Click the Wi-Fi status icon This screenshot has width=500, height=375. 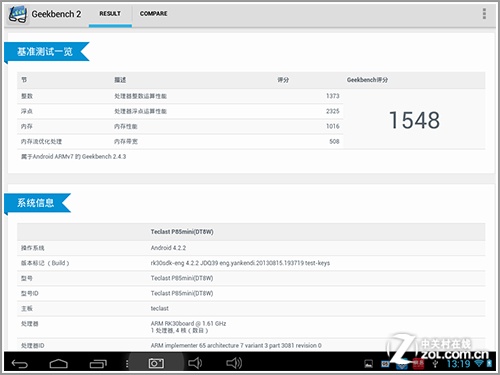pos(479,363)
